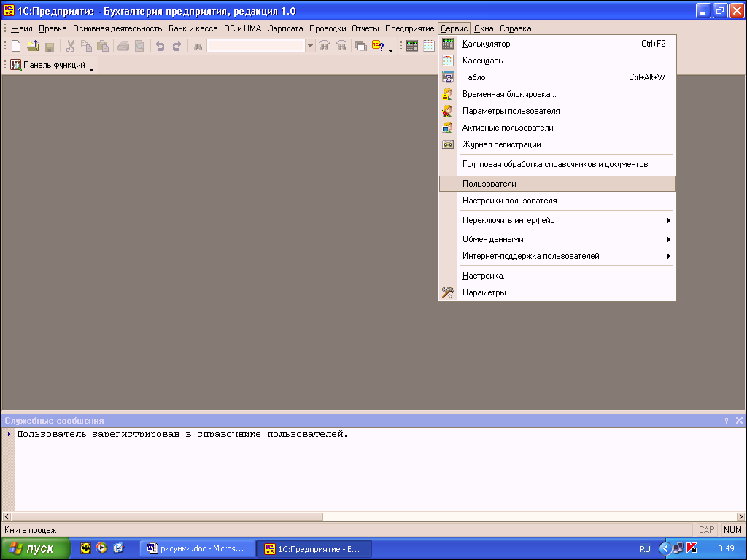Click the new document toolbar icon

pyautogui.click(x=16, y=46)
